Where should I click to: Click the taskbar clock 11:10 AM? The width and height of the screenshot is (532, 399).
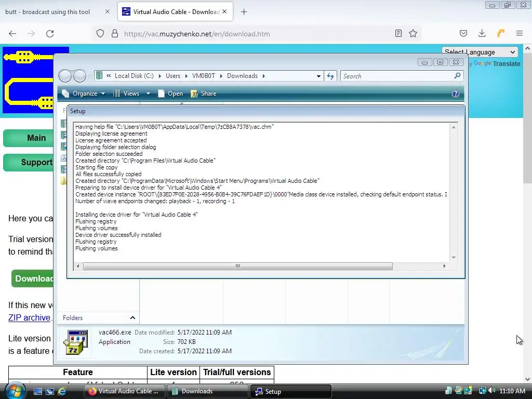point(512,391)
